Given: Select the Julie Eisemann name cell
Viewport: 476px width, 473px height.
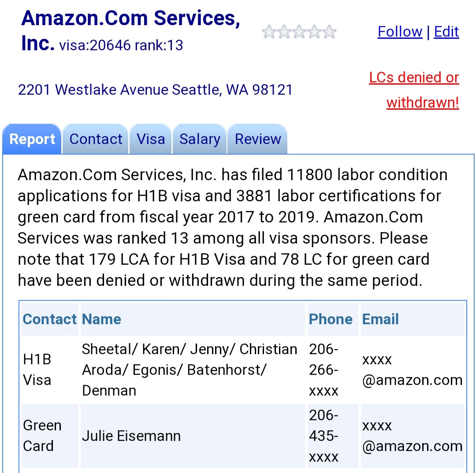Looking at the screenshot, I should [131, 436].
